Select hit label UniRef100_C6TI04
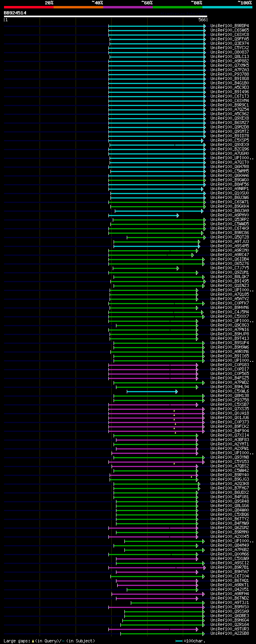This screenshot has width=256, height=644. [230, 576]
